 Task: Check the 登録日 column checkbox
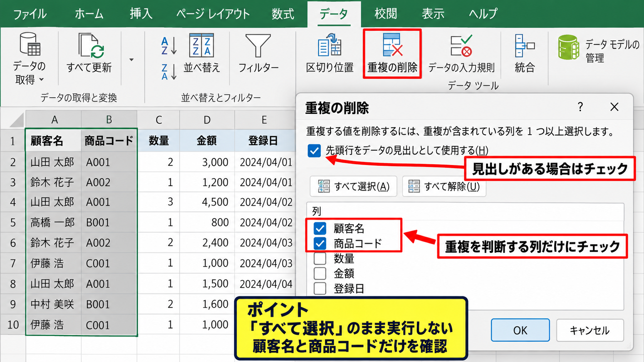(x=320, y=288)
